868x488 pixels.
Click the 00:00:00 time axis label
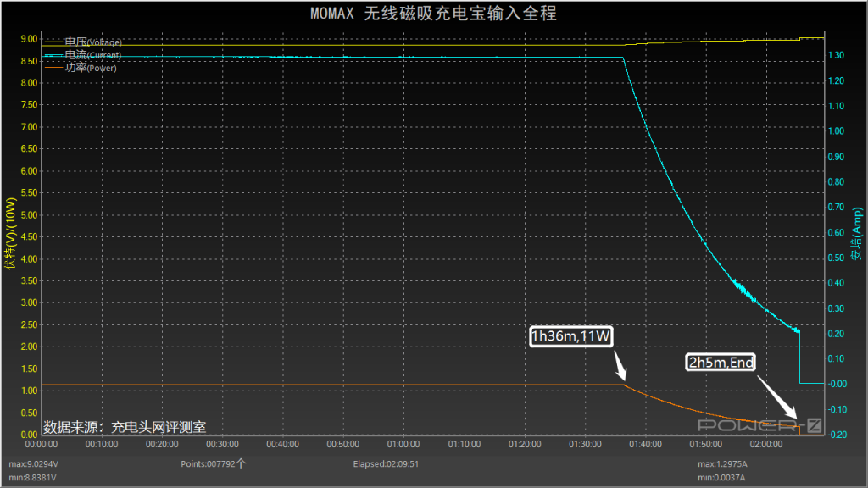(42, 444)
